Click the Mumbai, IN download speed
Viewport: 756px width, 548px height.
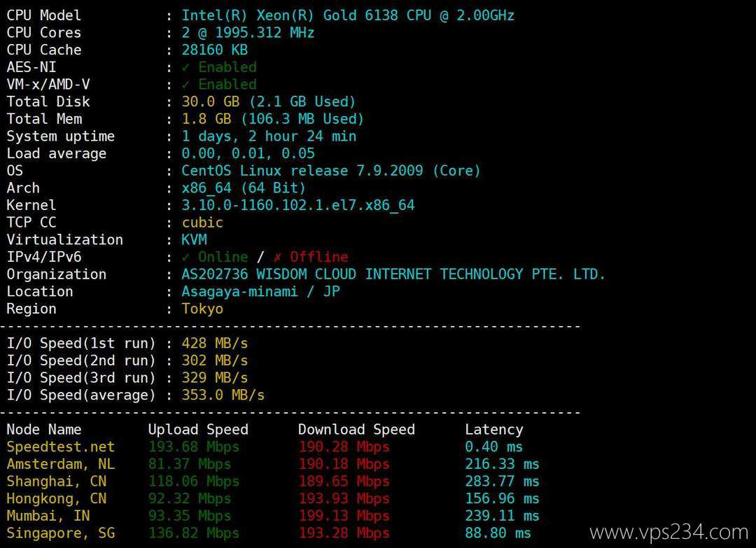click(344, 516)
